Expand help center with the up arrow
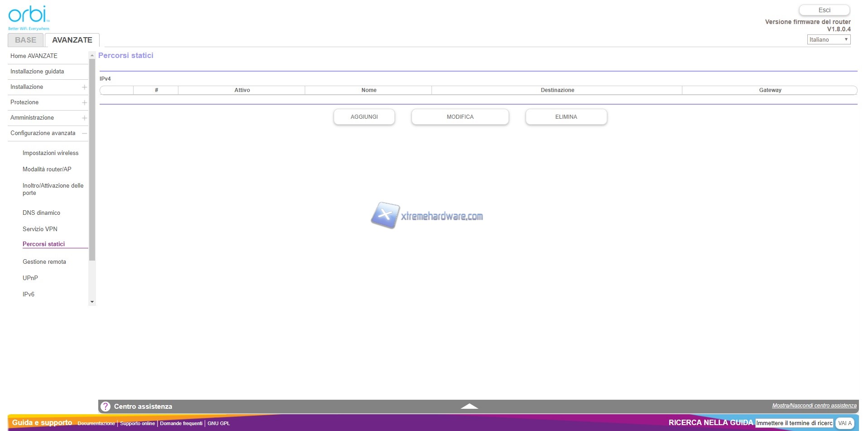The image size is (868, 431). coord(469,407)
